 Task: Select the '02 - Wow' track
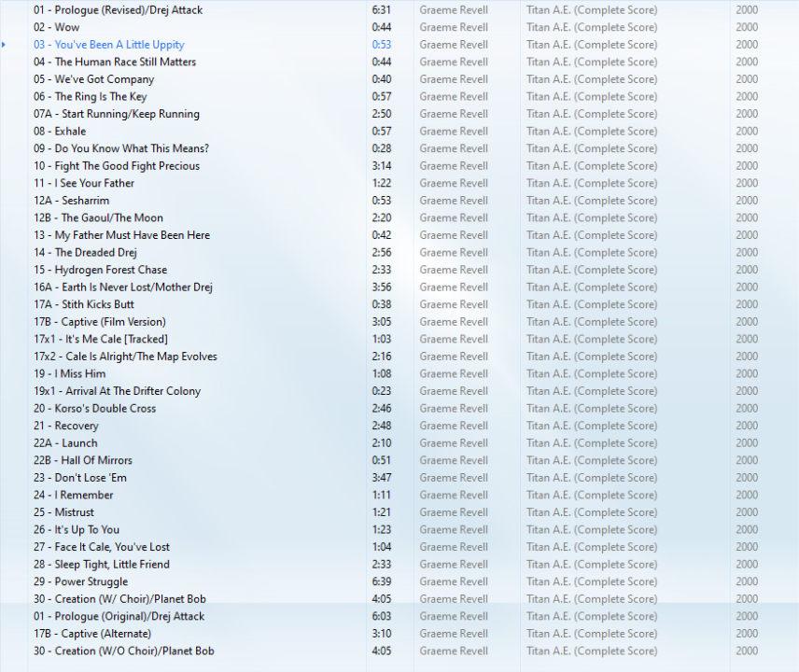pos(57,27)
